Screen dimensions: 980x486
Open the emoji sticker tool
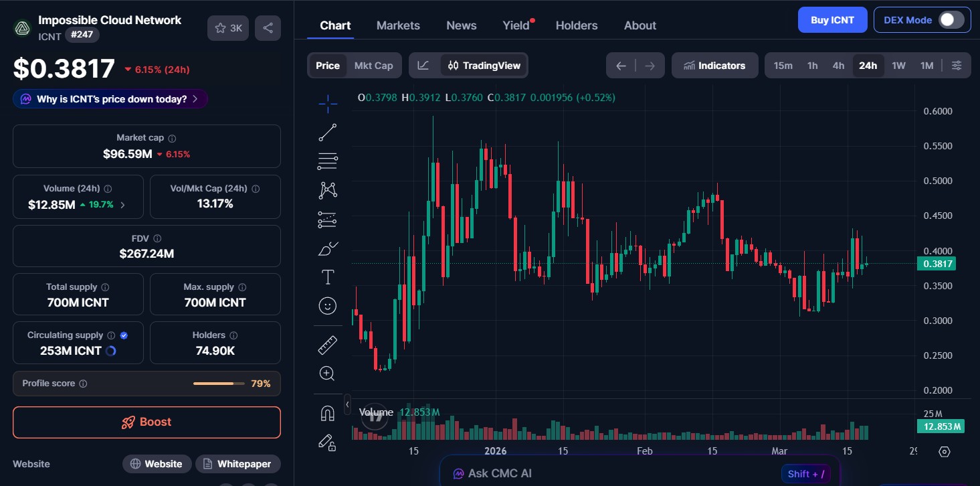tap(327, 306)
